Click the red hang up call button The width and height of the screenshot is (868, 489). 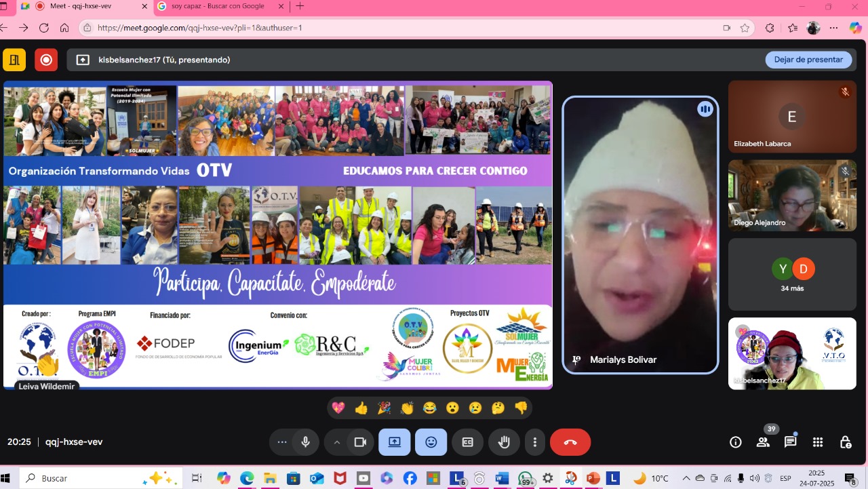tap(570, 442)
